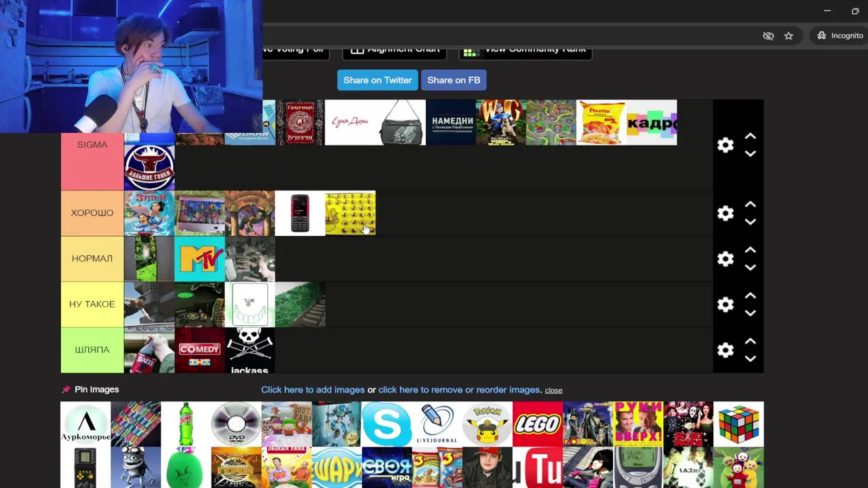Pick the yellow smiley faces tile

(350, 213)
